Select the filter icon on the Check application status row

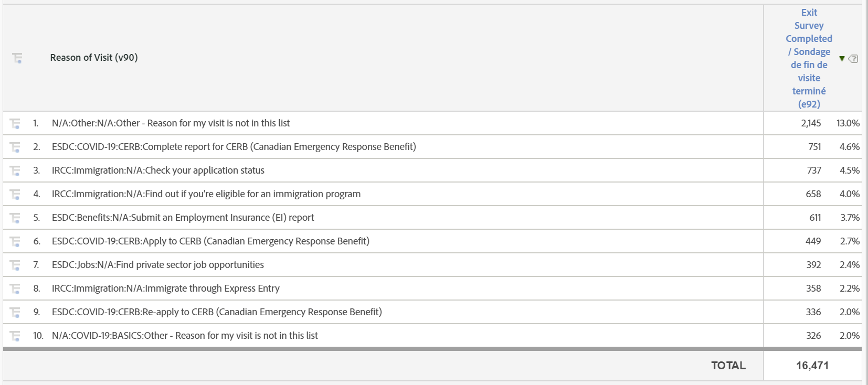[x=14, y=170]
